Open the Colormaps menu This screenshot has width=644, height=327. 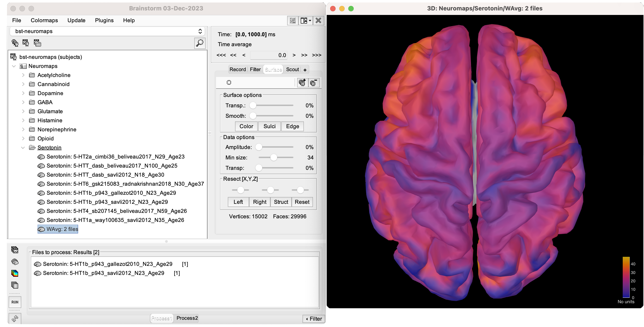tap(44, 20)
